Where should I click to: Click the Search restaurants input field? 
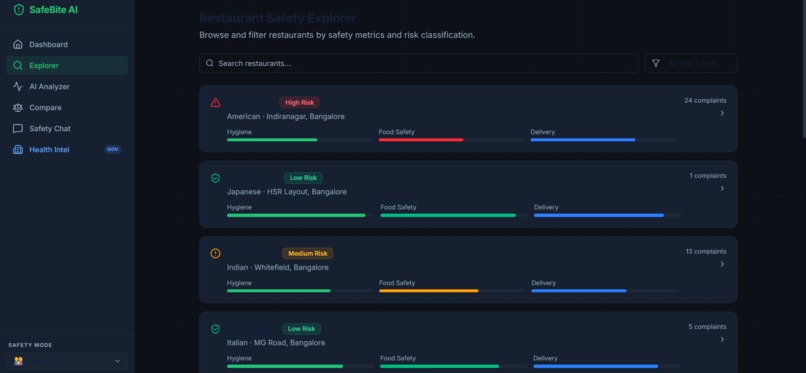coord(419,64)
